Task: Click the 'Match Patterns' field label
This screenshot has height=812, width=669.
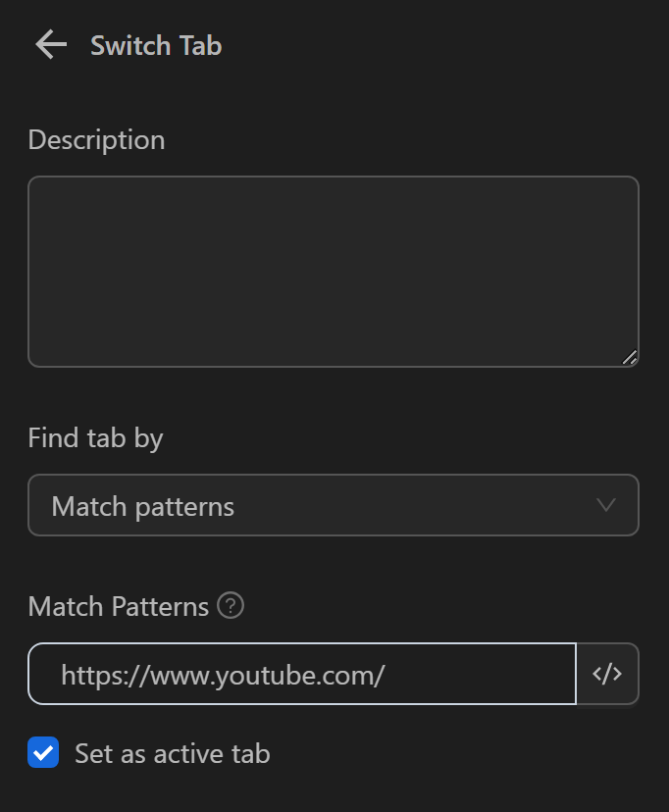Action: click(118, 606)
